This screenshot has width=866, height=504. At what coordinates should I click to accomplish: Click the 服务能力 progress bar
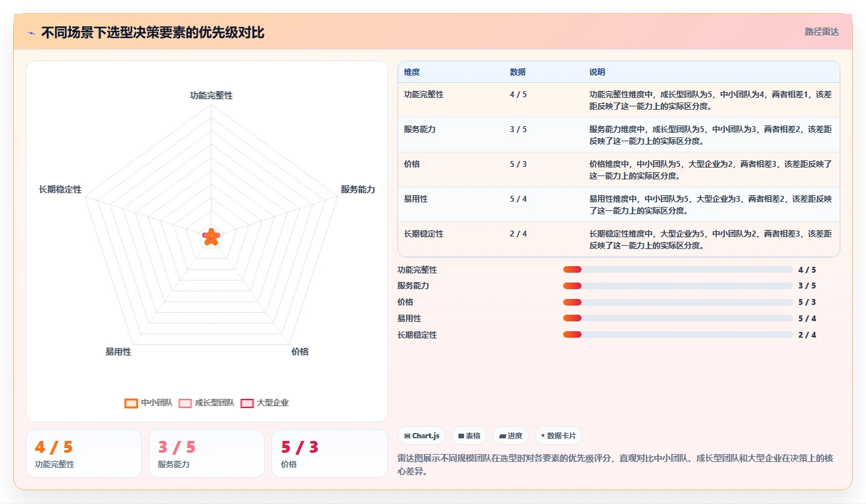point(677,286)
